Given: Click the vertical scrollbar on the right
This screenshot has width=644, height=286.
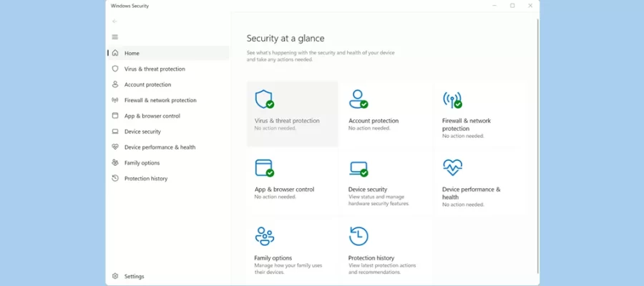Looking at the screenshot, I should pyautogui.click(x=537, y=146).
